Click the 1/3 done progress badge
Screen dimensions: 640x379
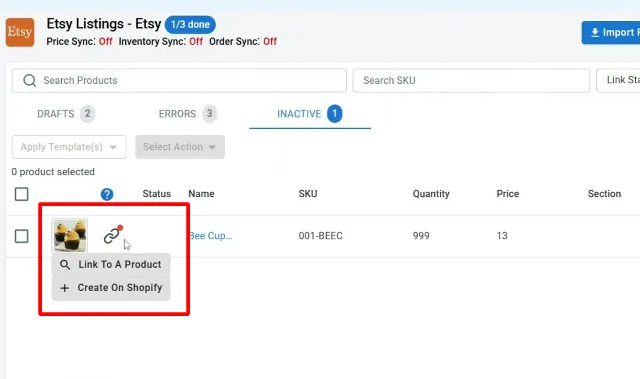tap(190, 24)
